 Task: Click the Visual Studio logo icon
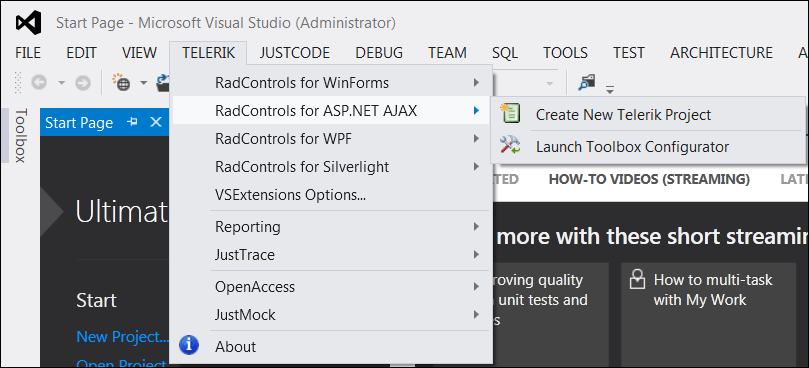[28, 23]
